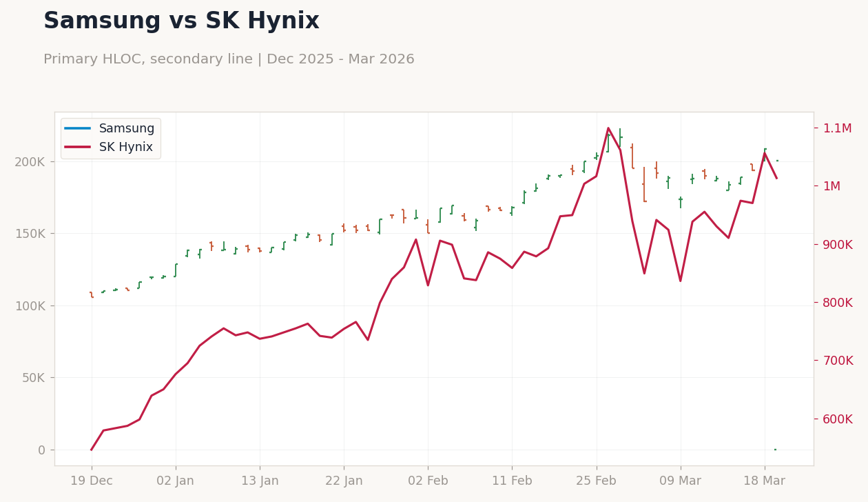
Task: Click the blue Samsung legend line swatch
Action: [77, 129]
